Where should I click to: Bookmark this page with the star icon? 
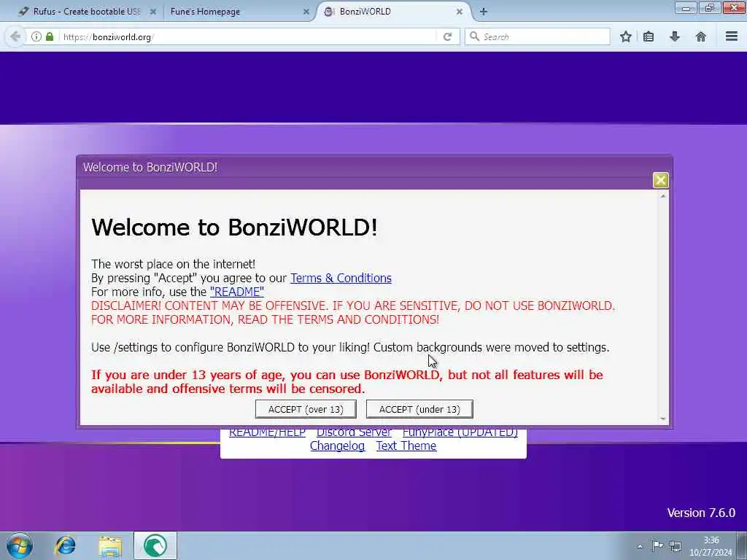tap(625, 36)
